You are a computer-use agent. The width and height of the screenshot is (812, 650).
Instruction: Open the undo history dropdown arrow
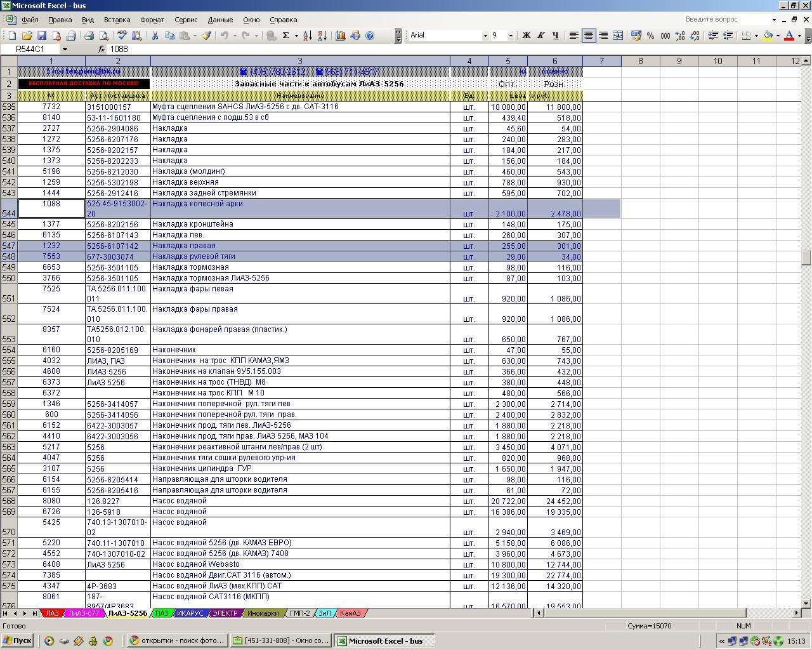[x=235, y=36]
